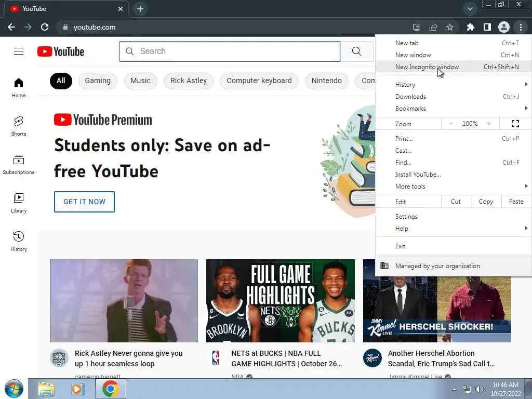Select Install YouTube... menu item
532x399 pixels.
[453, 175]
